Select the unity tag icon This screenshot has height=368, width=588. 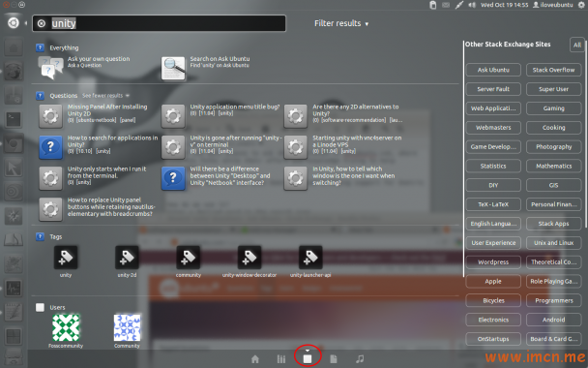[x=66, y=258]
